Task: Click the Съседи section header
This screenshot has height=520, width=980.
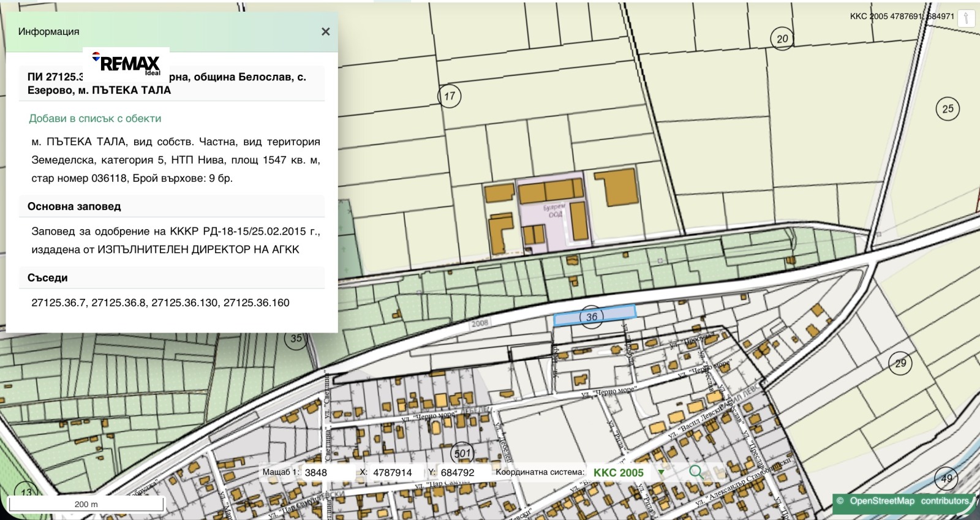Action: [x=48, y=277]
